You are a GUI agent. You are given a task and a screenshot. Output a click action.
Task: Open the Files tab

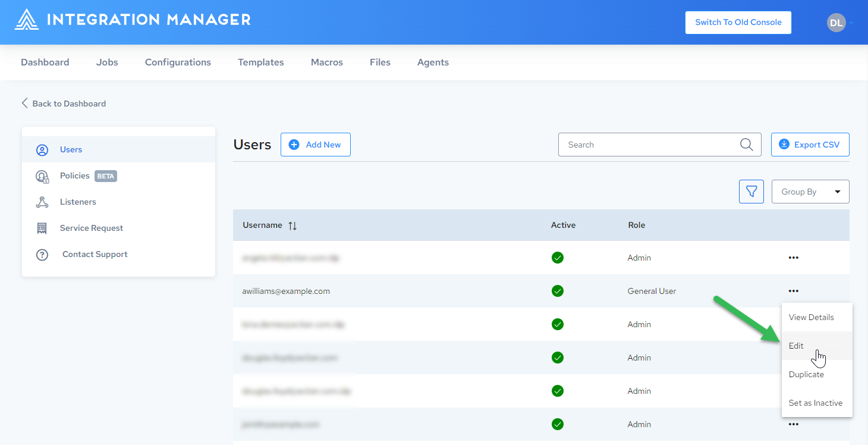380,62
